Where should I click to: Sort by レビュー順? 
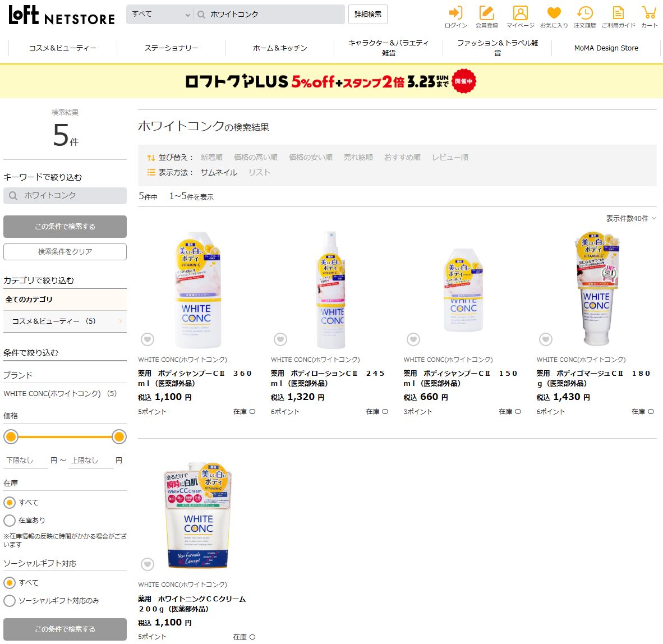click(450, 157)
